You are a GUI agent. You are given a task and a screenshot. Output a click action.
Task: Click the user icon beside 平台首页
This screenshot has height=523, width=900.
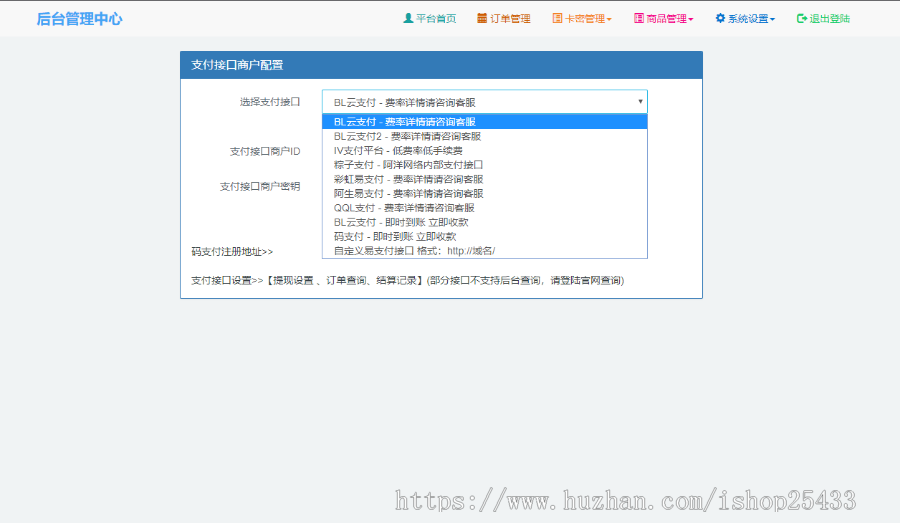coord(408,18)
